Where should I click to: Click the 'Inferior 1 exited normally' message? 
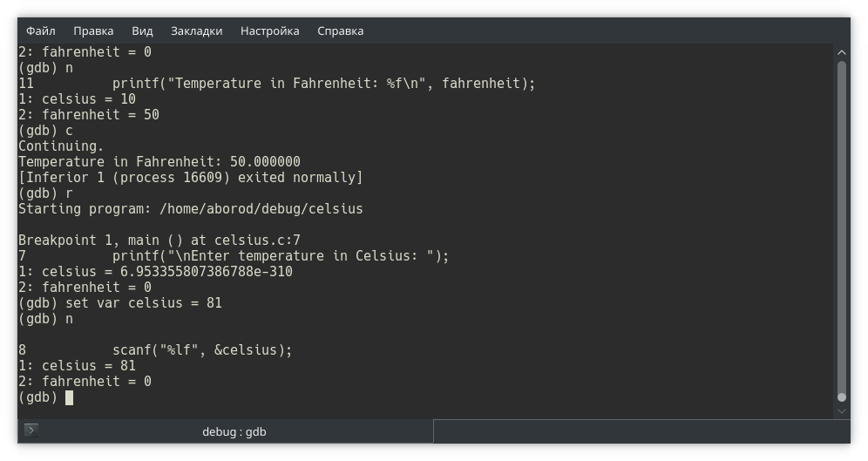190,178
